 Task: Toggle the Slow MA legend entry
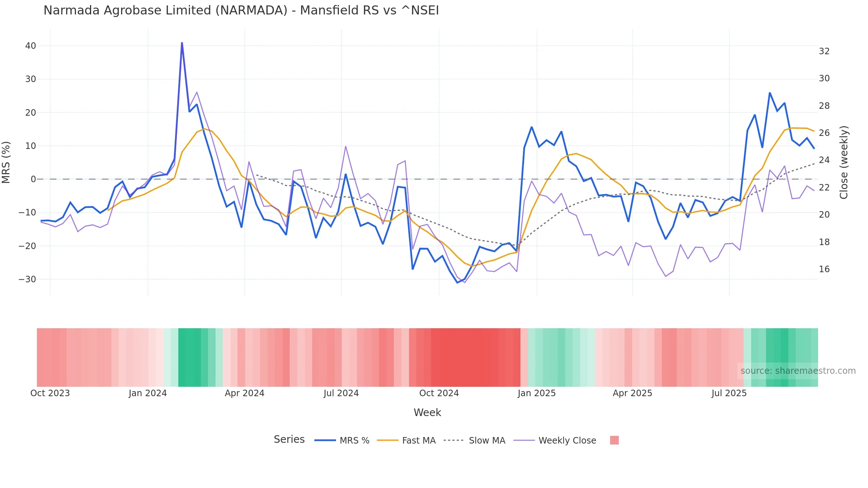[x=474, y=440]
